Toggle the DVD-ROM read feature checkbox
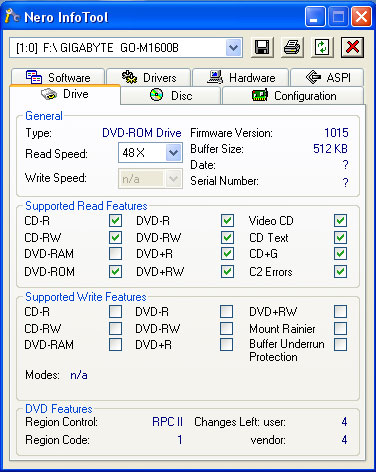 115,271
